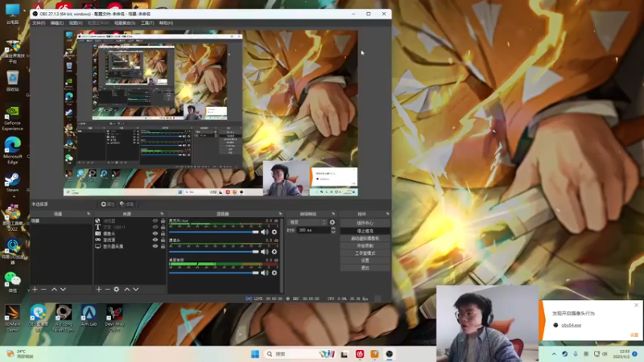Screen dimensions: 644x362
Task: Pop out the 控件 dock panel
Action: coord(387,214)
